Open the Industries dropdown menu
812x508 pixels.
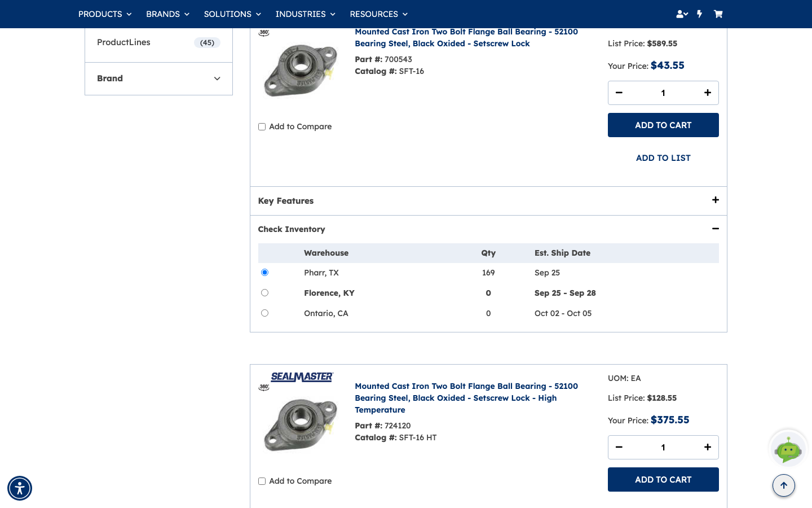point(305,14)
